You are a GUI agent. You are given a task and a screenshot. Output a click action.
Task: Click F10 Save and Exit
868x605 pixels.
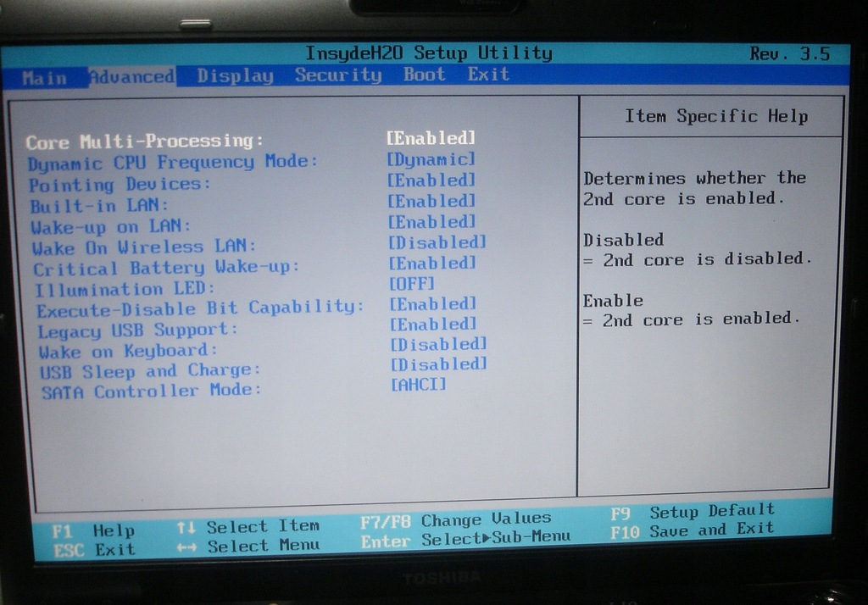pos(692,530)
